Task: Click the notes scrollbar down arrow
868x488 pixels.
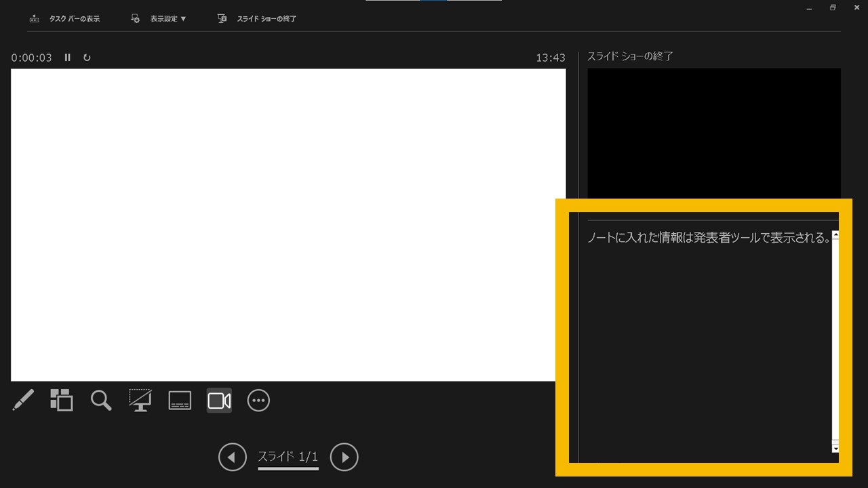Action: coord(835,447)
